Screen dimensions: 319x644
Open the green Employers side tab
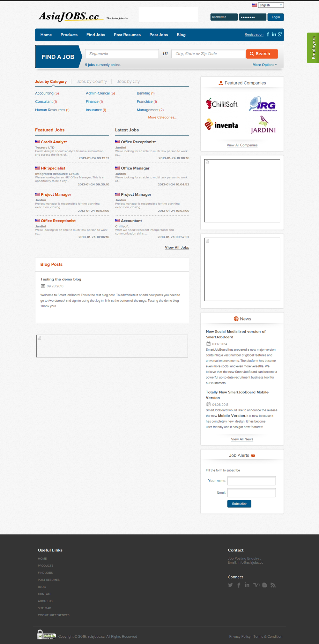click(313, 48)
